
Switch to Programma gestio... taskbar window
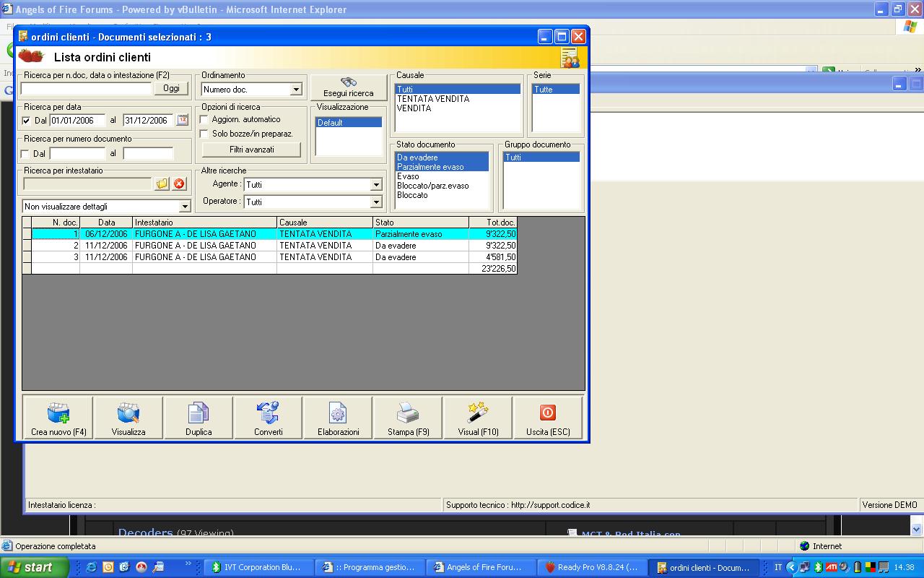click(369, 567)
